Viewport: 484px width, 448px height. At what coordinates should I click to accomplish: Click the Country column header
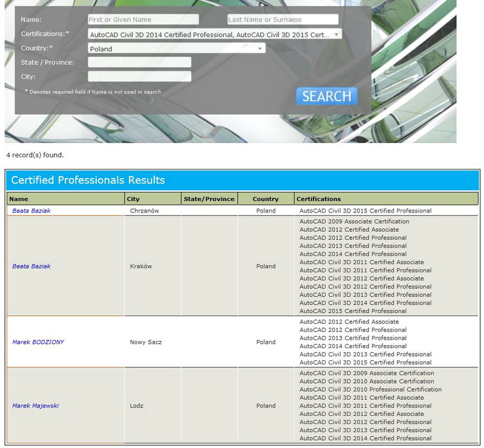tap(266, 199)
